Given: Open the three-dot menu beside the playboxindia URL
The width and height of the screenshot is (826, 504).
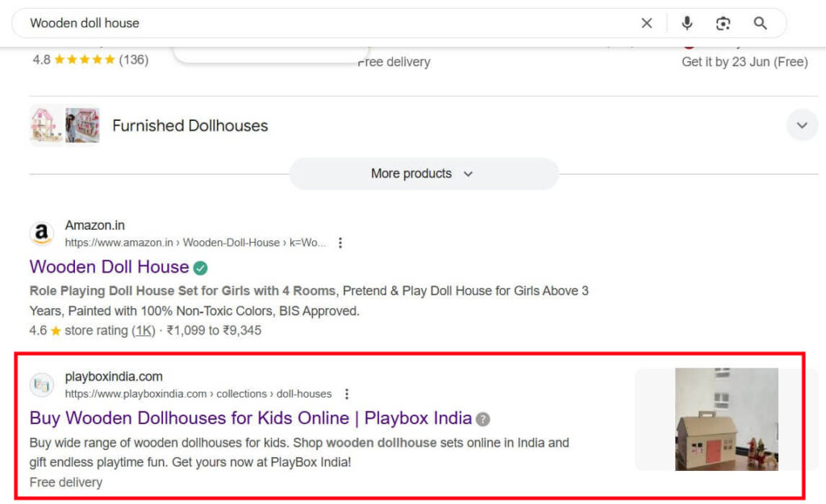Looking at the screenshot, I should pyautogui.click(x=347, y=394).
